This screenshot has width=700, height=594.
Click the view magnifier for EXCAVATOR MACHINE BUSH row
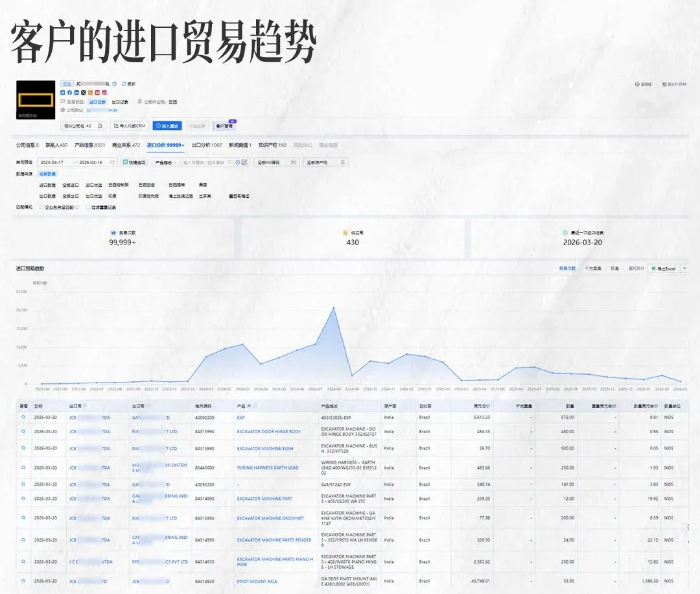click(23, 448)
